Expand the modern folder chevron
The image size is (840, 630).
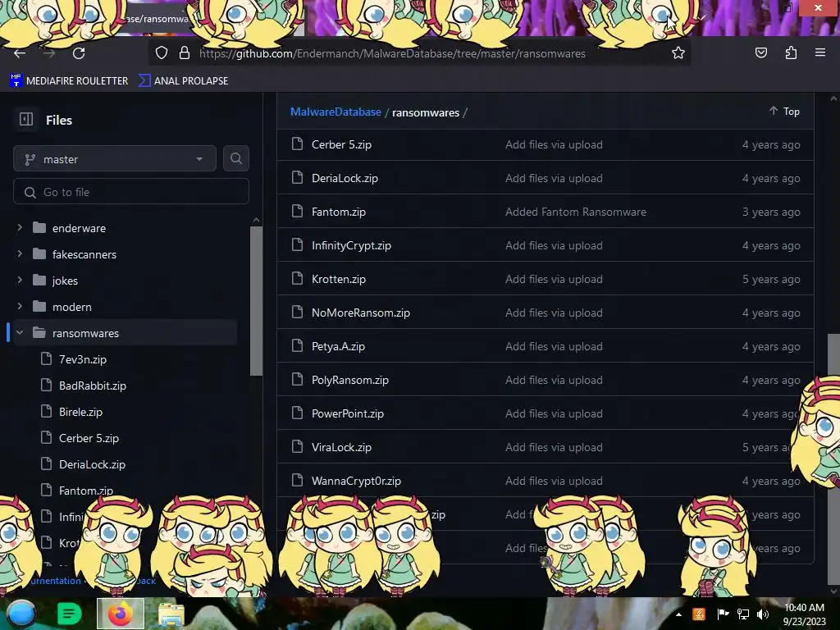20,306
